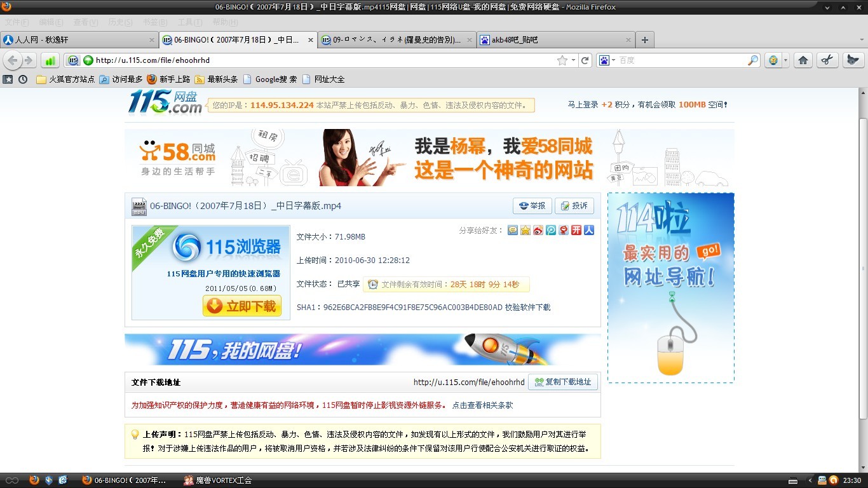
Task: Open the 编辑 (Edit) menu
Action: coord(51,22)
